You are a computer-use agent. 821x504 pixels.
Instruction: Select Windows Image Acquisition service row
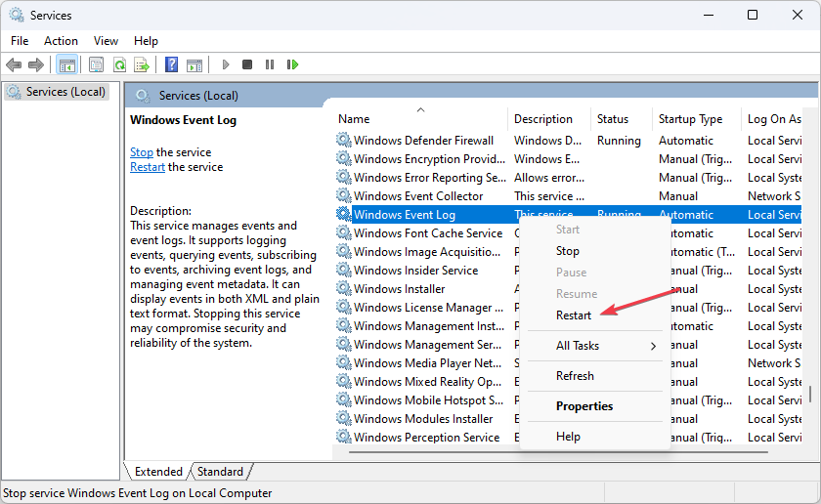427,252
